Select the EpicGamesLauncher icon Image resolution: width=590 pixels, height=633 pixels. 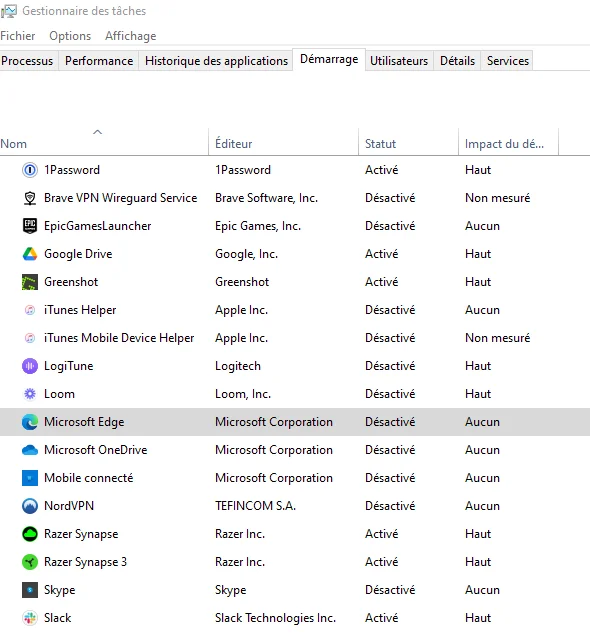(x=29, y=226)
